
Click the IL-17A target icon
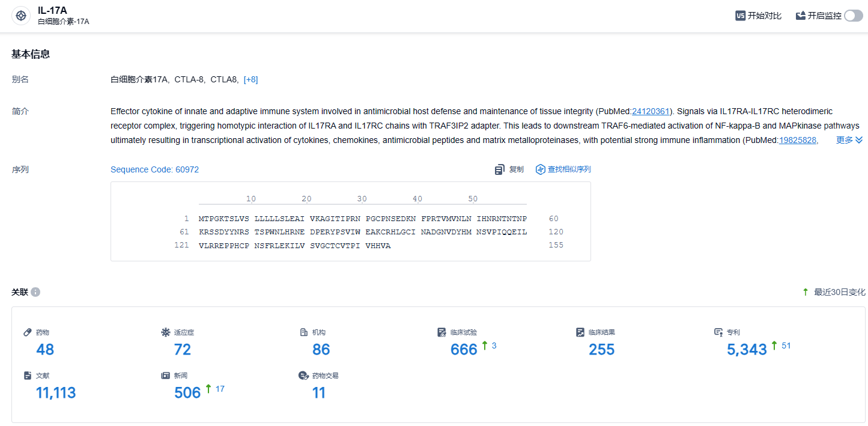(x=21, y=16)
